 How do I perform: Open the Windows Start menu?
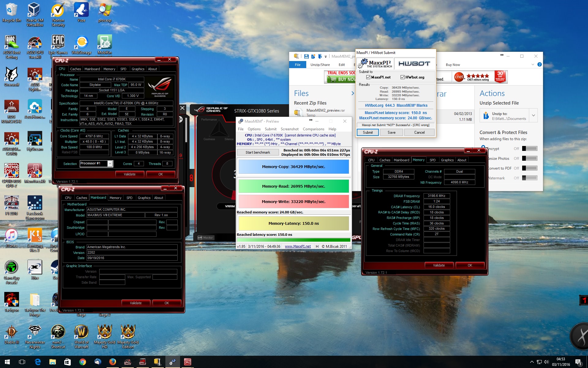[7, 362]
